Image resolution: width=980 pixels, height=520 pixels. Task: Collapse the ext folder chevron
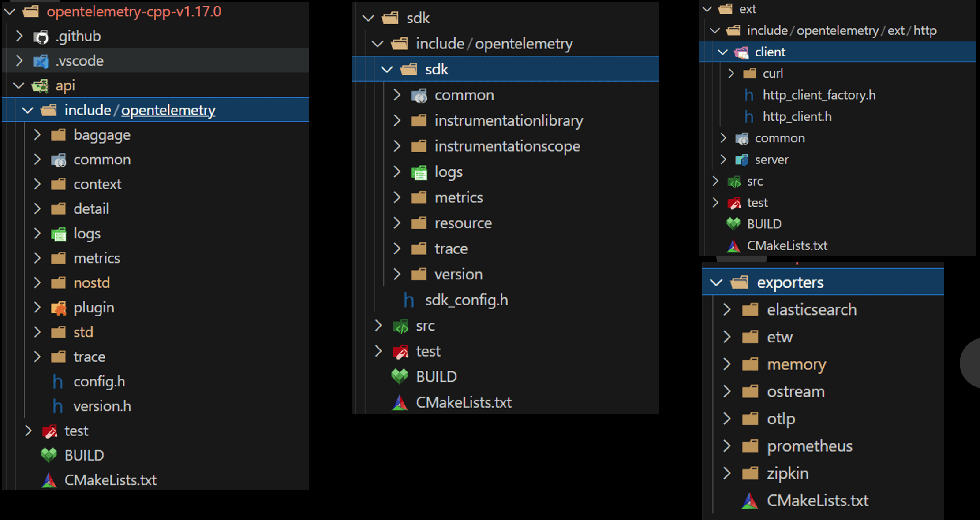(707, 9)
